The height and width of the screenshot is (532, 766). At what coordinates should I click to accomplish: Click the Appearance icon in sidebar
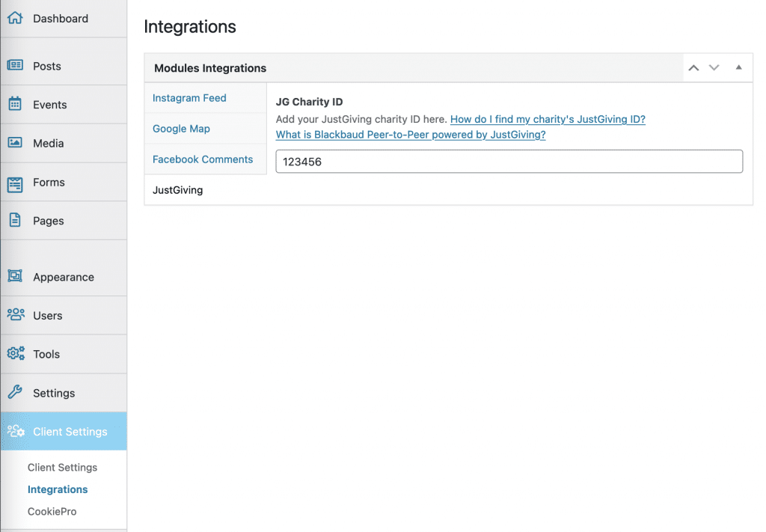point(15,276)
